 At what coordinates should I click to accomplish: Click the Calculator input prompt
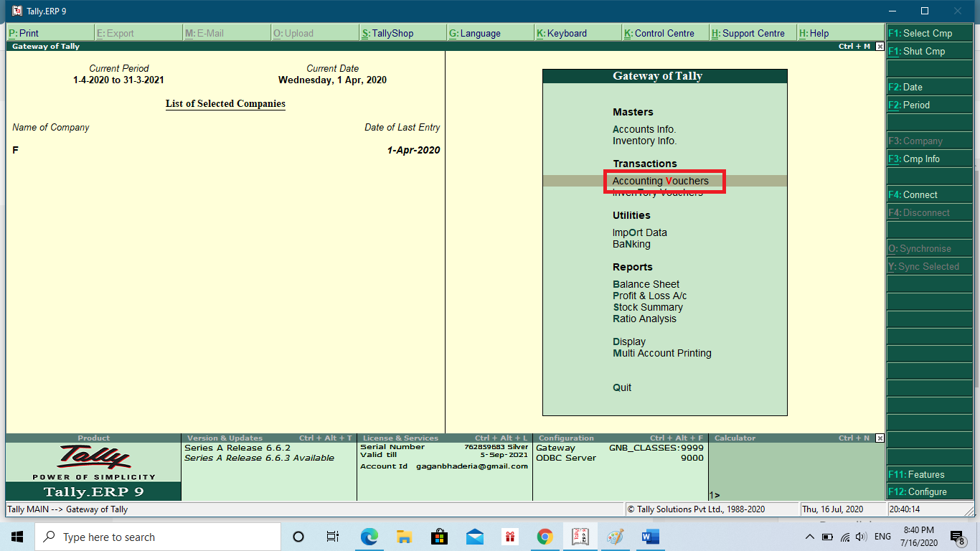(x=713, y=495)
